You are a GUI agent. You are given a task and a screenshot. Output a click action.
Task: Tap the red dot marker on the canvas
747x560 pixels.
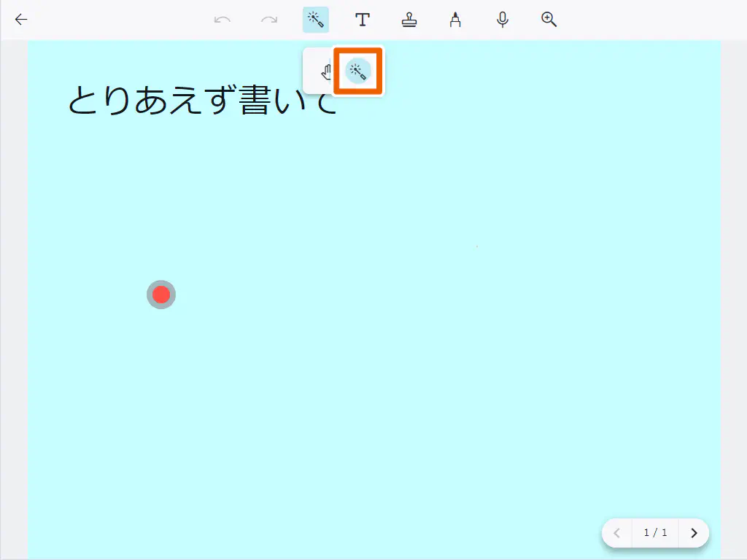click(161, 295)
